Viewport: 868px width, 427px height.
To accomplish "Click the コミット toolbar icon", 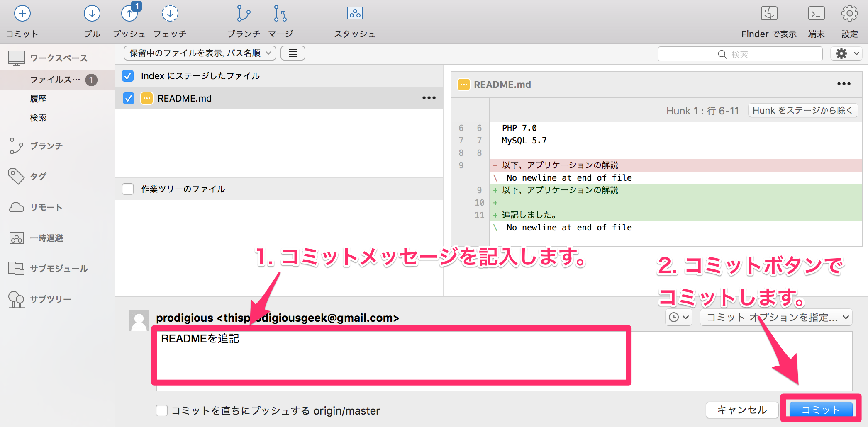I will point(22,14).
